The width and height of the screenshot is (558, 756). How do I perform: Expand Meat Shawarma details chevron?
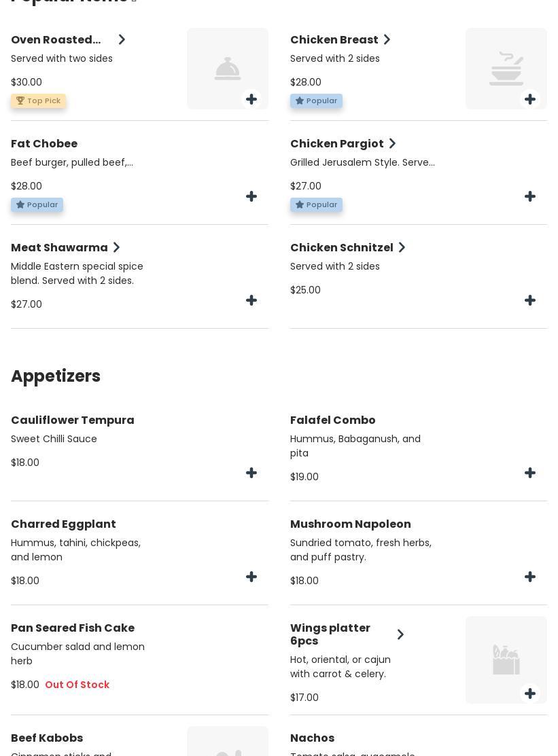coord(116,248)
